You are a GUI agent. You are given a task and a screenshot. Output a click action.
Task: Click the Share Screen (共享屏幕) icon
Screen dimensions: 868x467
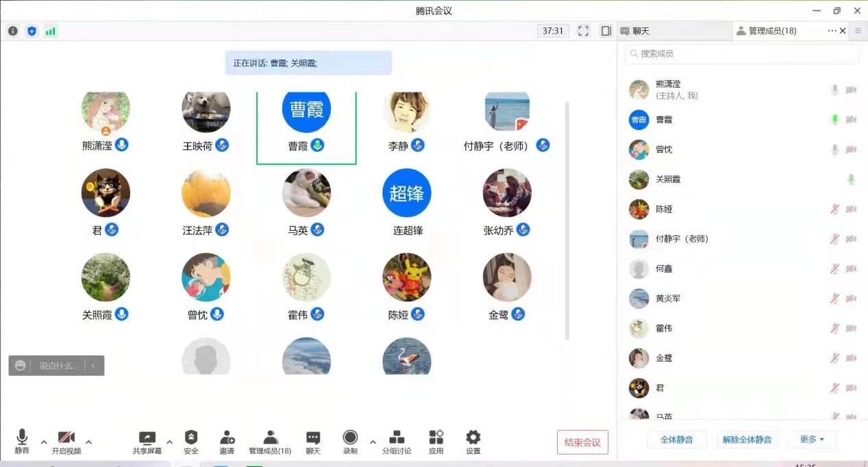147,438
